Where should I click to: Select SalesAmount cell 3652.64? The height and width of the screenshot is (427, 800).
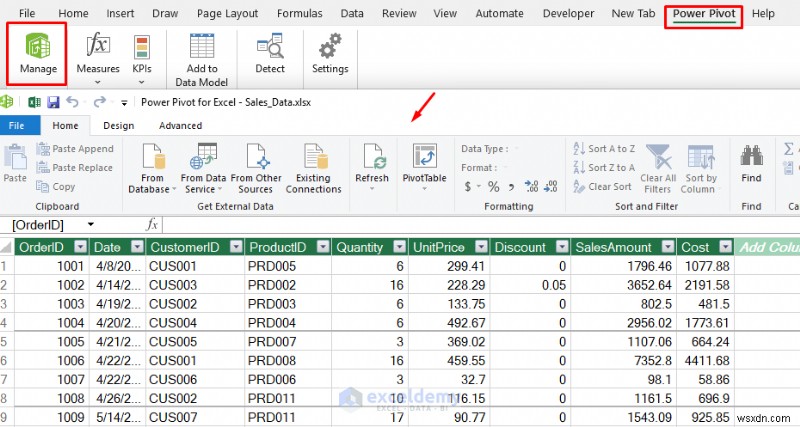tap(623, 285)
